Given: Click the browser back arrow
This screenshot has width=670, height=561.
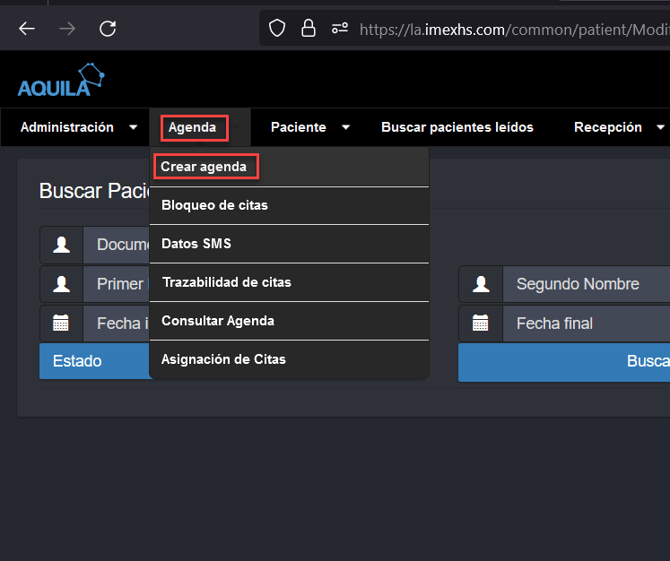Looking at the screenshot, I should (27, 28).
